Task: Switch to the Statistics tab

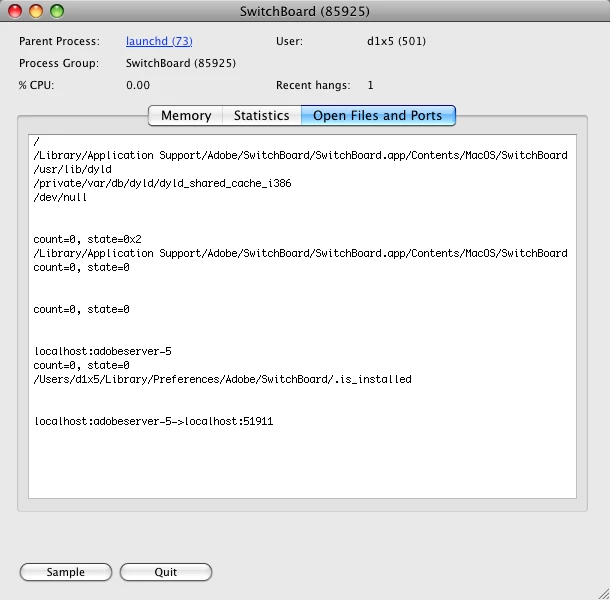Action: 261,116
